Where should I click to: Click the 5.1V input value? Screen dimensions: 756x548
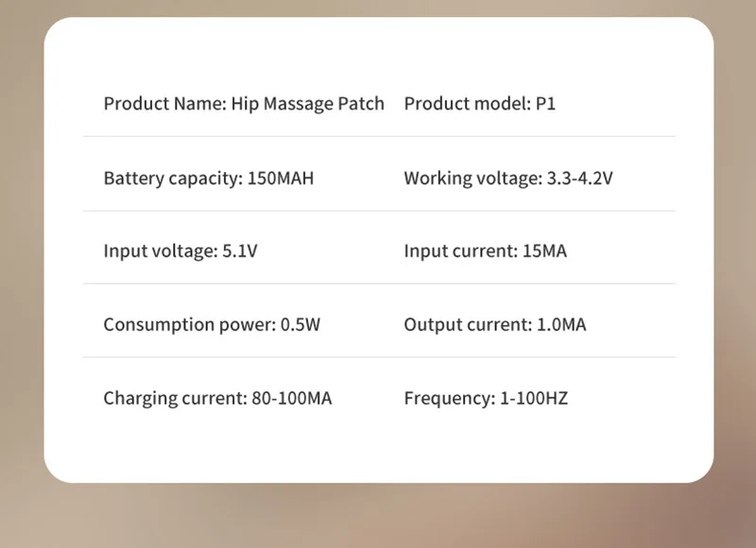(x=240, y=251)
